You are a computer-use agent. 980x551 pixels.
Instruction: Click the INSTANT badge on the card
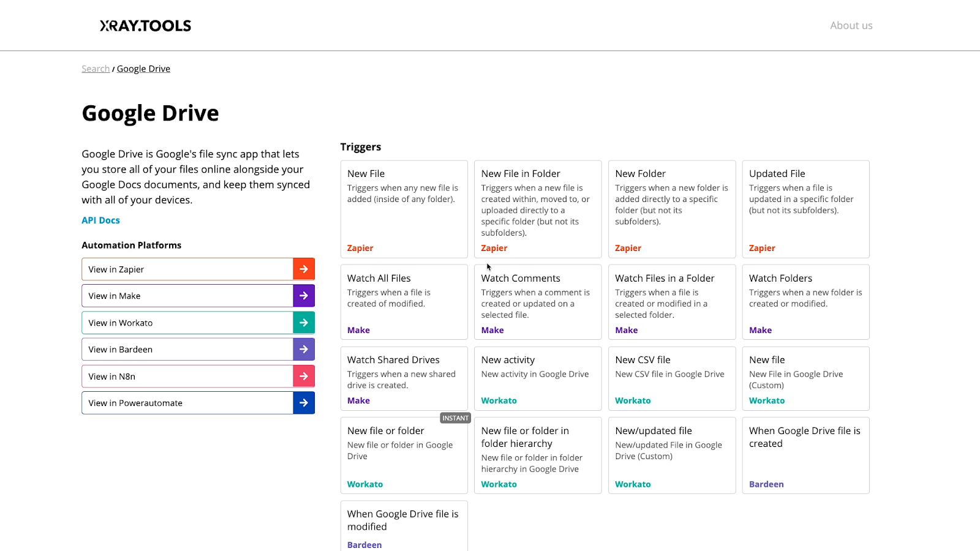point(455,418)
